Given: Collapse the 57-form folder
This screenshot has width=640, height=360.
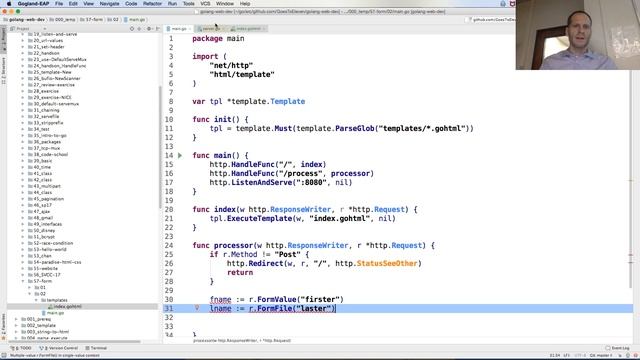Looking at the screenshot, I should [23, 281].
